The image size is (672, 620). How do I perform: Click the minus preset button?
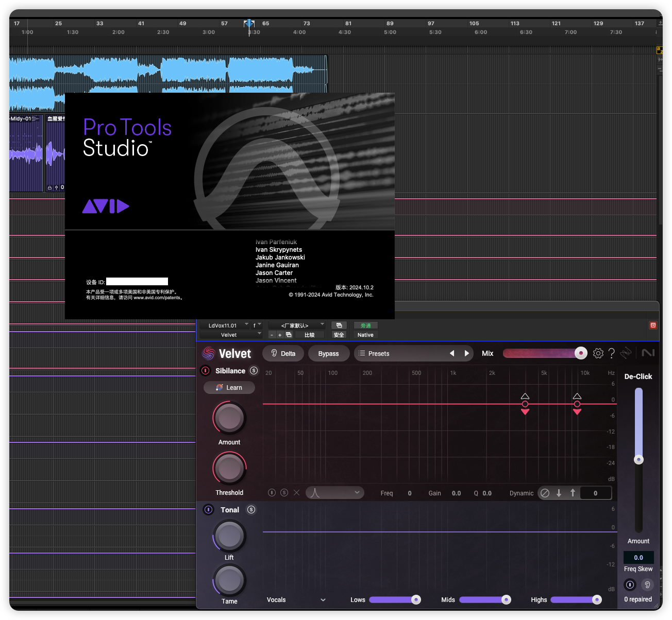(272, 335)
